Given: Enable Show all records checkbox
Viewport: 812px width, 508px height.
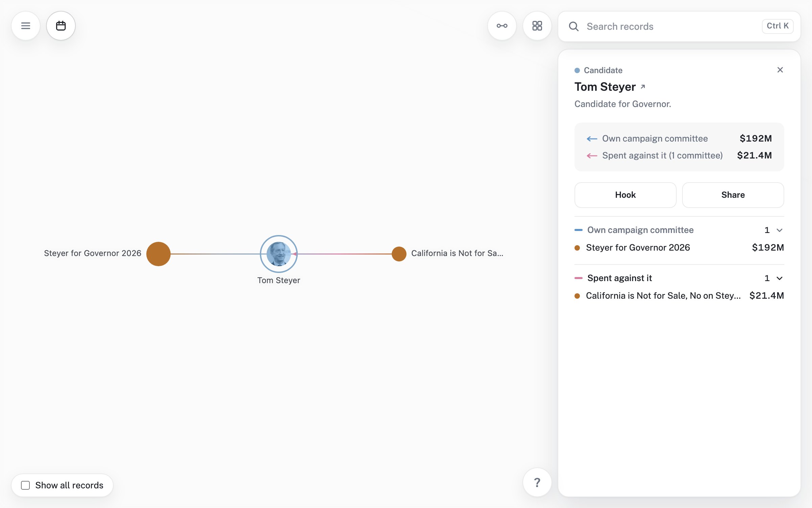Looking at the screenshot, I should 25,485.
